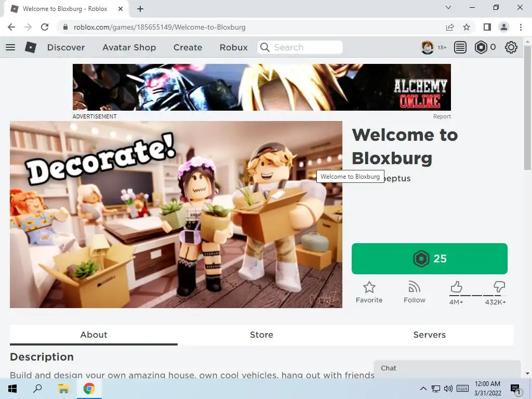Expand the Chat panel
This screenshot has height=399, width=532.
pos(447,368)
